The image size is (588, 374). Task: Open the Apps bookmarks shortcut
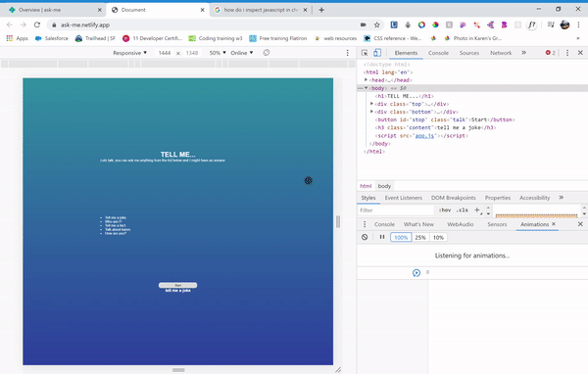(18, 38)
